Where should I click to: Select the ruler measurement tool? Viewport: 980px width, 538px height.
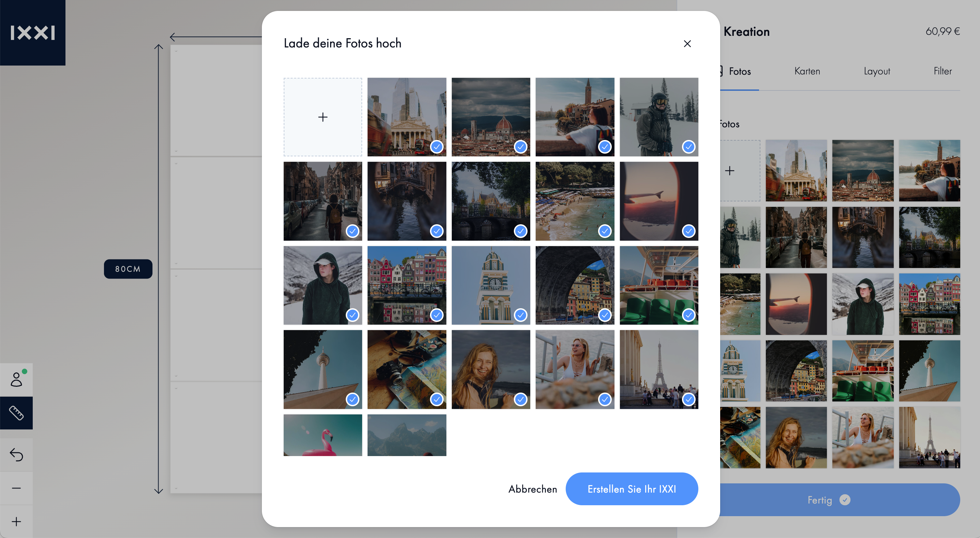[16, 413]
